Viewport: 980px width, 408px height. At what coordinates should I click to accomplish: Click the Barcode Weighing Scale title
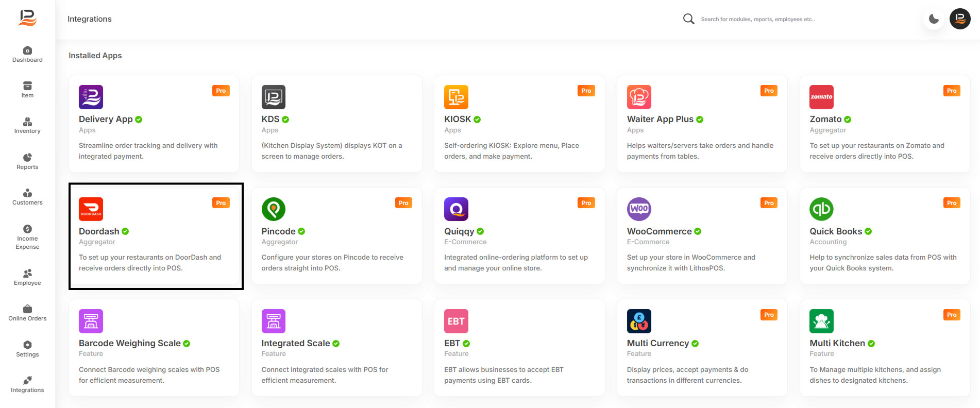click(x=130, y=343)
